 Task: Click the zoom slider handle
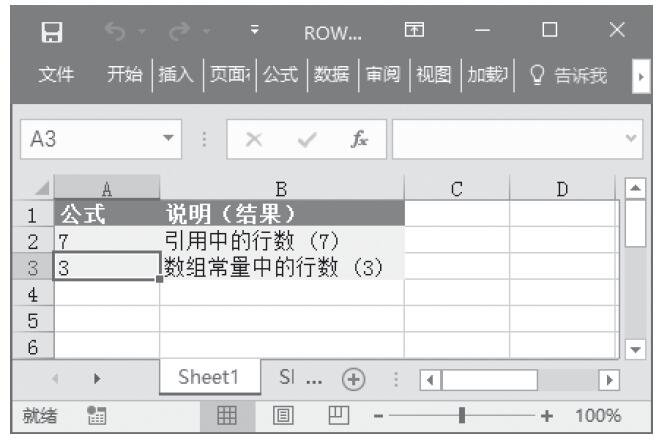click(461, 415)
